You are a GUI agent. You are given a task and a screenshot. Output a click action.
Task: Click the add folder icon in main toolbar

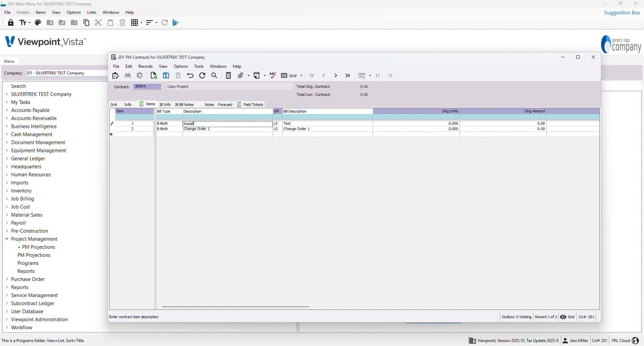[50, 23]
